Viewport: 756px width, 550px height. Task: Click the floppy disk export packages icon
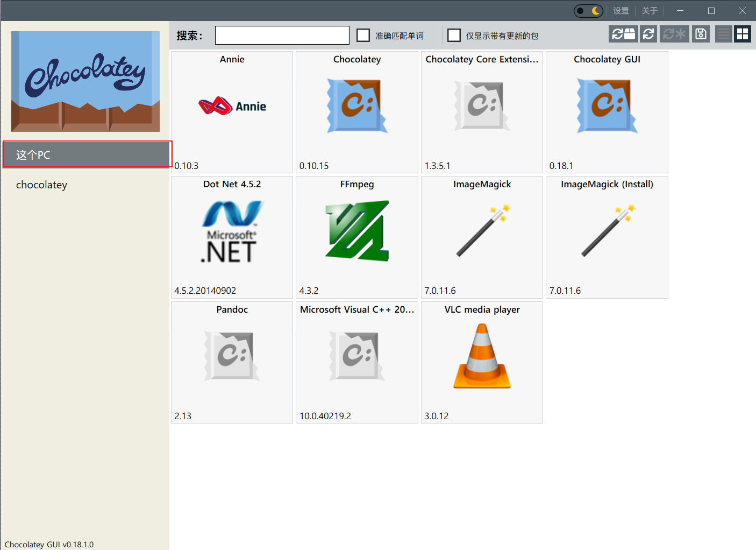tap(701, 34)
